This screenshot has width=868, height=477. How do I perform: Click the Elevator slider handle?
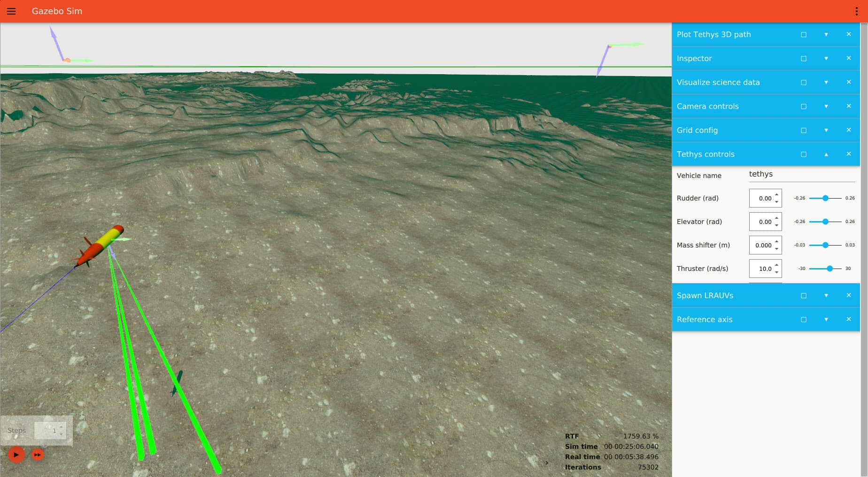click(x=825, y=222)
